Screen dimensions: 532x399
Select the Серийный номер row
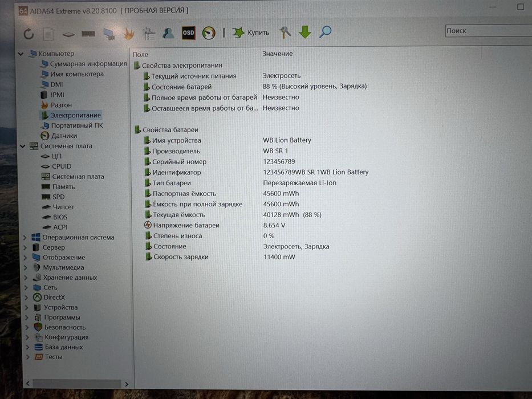point(219,162)
